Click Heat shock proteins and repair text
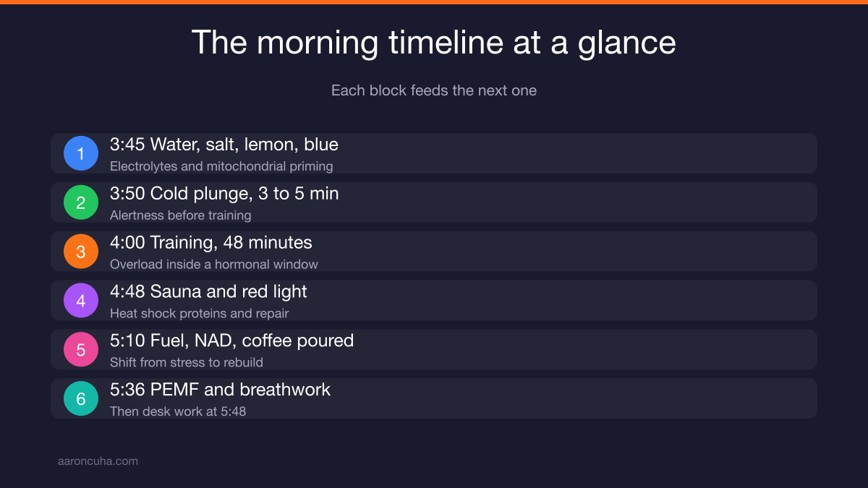Screen dimensions: 868x488 pyautogui.click(x=200, y=314)
